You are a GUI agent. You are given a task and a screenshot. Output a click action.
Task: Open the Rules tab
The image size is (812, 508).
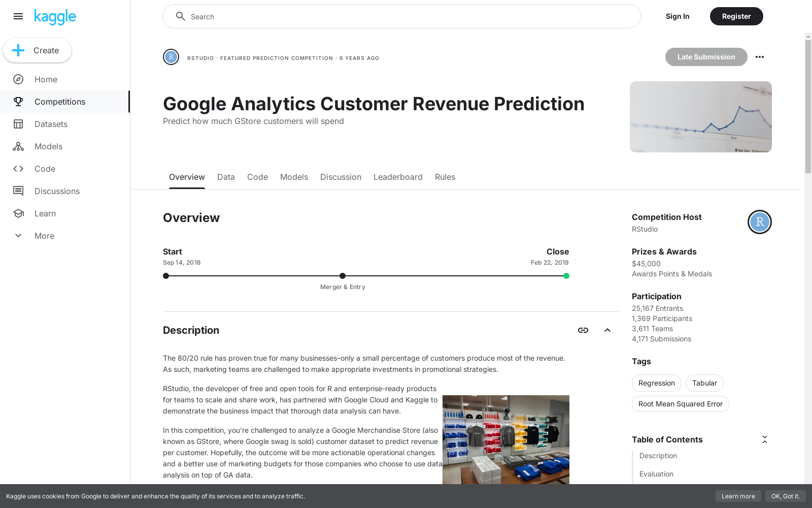pyautogui.click(x=445, y=177)
